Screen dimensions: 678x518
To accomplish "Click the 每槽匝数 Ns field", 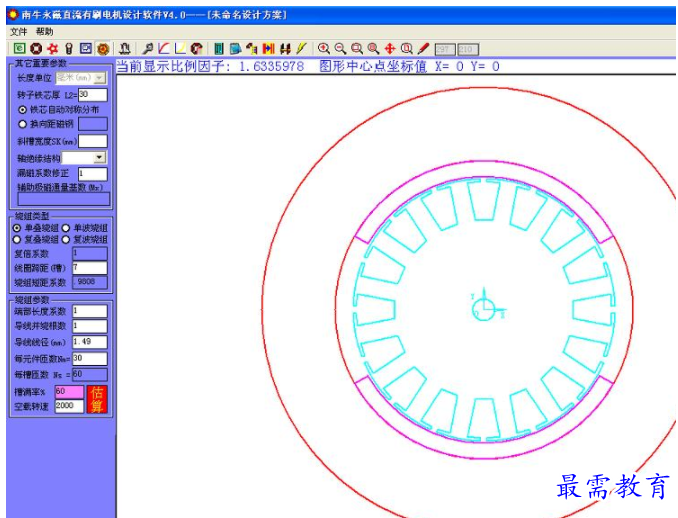I will tap(90, 374).
